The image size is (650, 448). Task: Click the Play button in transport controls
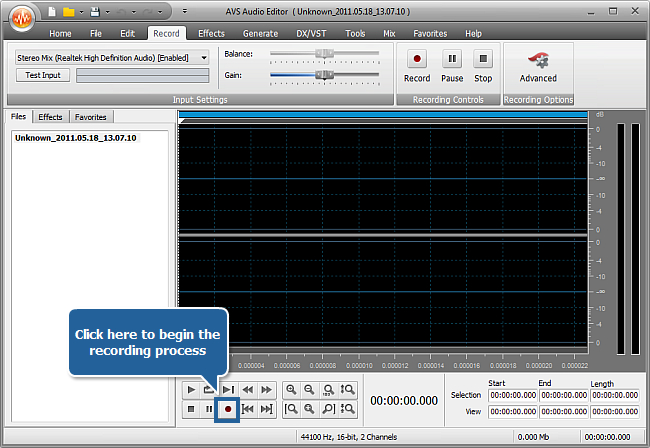pyautogui.click(x=191, y=390)
